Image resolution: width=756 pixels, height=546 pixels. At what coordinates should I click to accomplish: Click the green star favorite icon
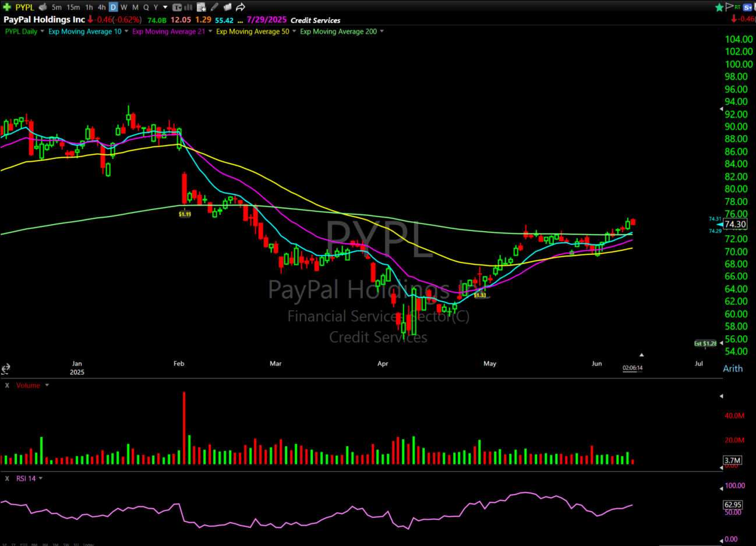pos(719,7)
